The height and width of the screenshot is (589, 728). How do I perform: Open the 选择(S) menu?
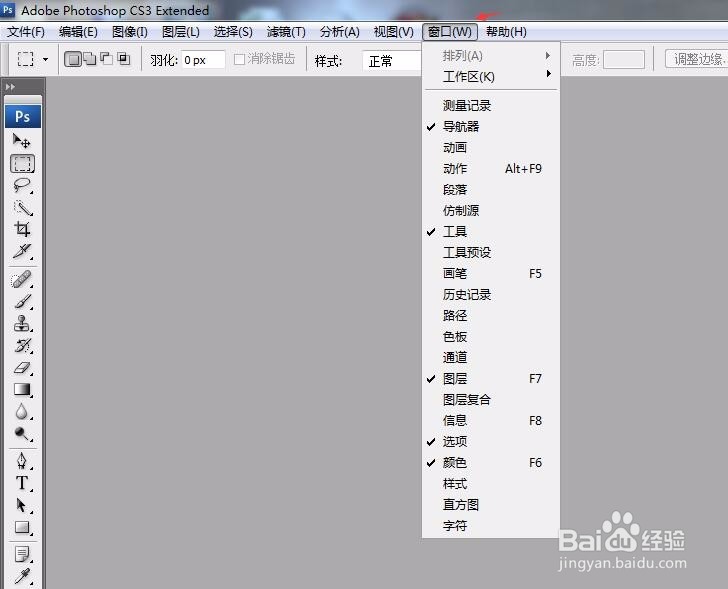[x=233, y=32]
